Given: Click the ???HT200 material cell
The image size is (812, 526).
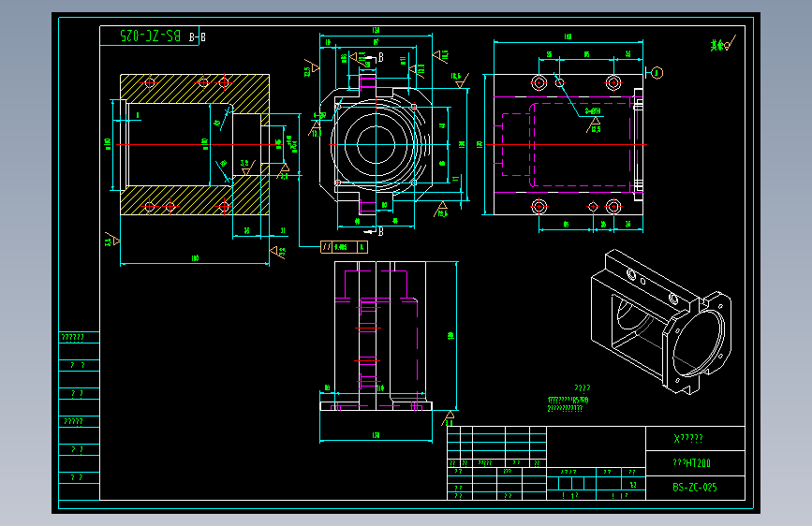Looking at the screenshot, I should (x=695, y=463).
